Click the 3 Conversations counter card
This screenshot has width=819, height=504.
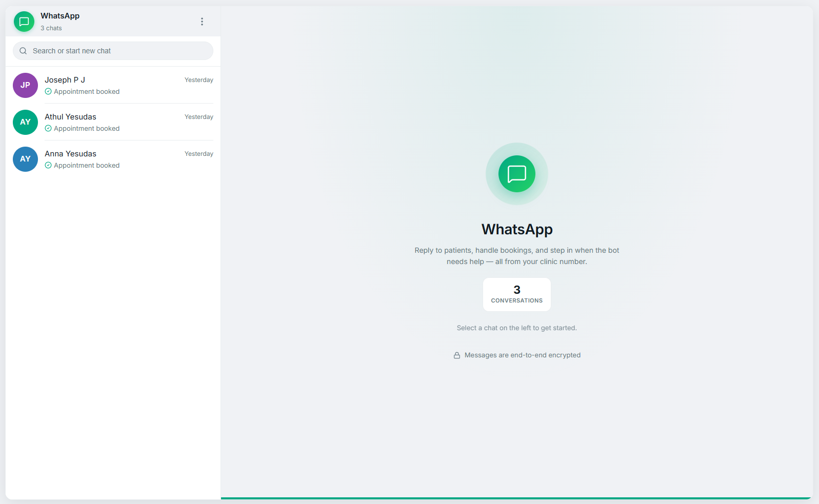click(517, 294)
